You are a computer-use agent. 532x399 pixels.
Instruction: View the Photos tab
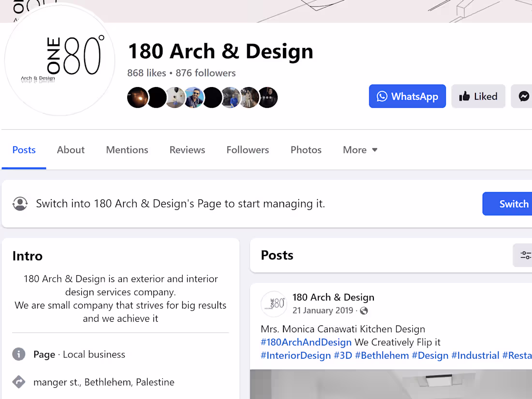(306, 149)
